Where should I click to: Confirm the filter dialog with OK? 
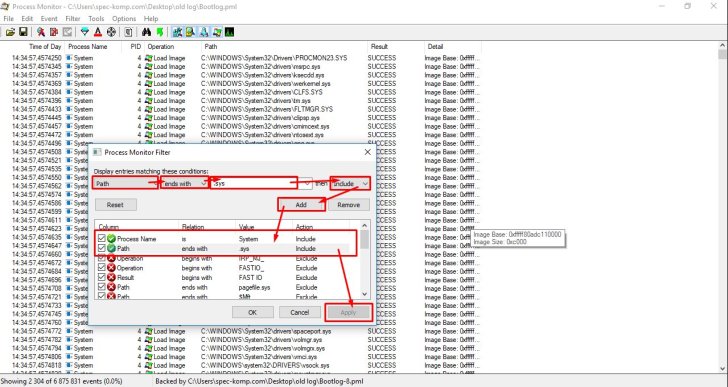click(x=253, y=312)
